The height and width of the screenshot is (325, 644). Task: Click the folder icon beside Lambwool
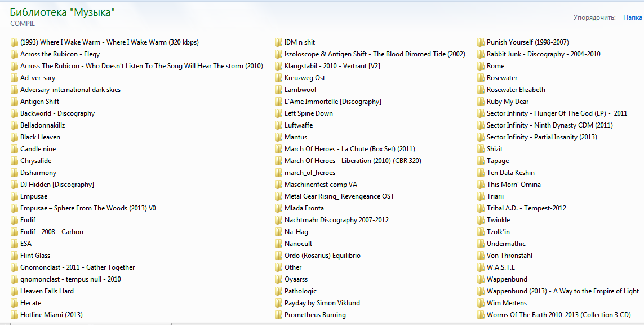(278, 90)
